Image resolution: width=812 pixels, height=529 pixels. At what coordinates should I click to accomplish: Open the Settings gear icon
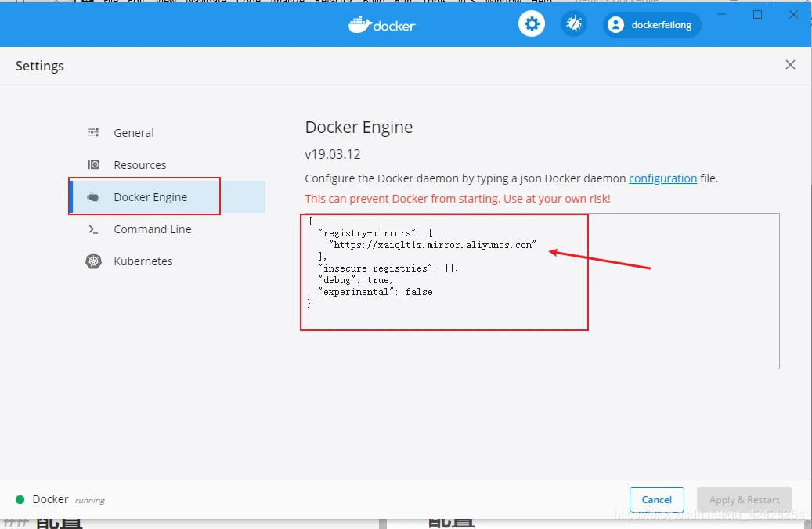[x=532, y=23]
